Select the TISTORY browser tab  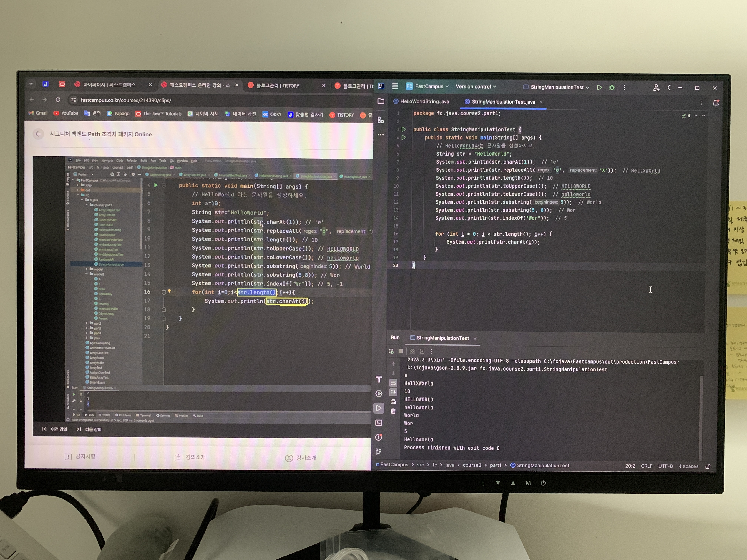[x=278, y=86]
